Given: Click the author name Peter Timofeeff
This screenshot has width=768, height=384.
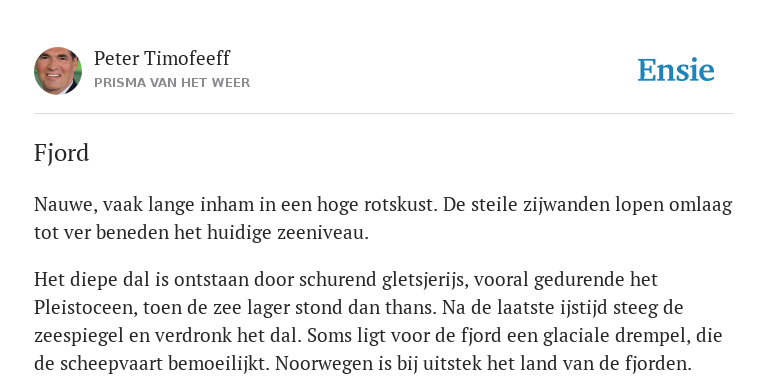Looking at the screenshot, I should [162, 58].
